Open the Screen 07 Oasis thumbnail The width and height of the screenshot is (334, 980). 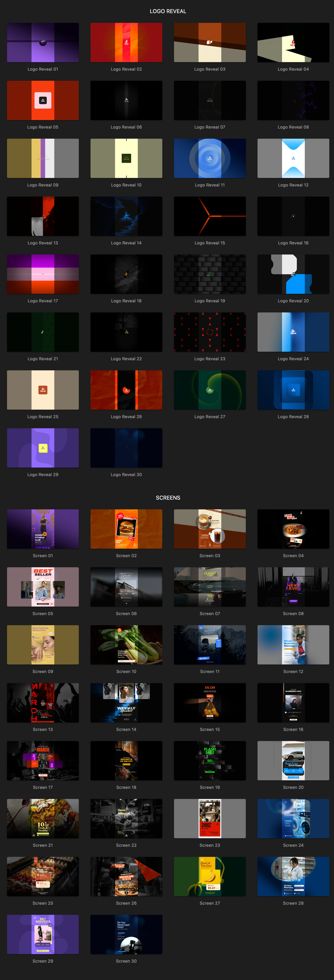pyautogui.click(x=210, y=587)
